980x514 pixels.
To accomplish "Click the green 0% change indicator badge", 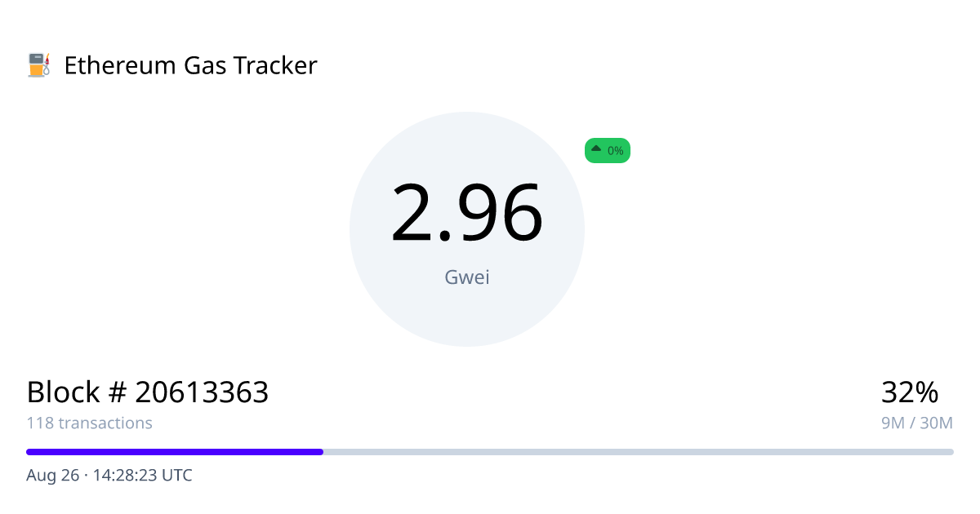I will (x=607, y=150).
